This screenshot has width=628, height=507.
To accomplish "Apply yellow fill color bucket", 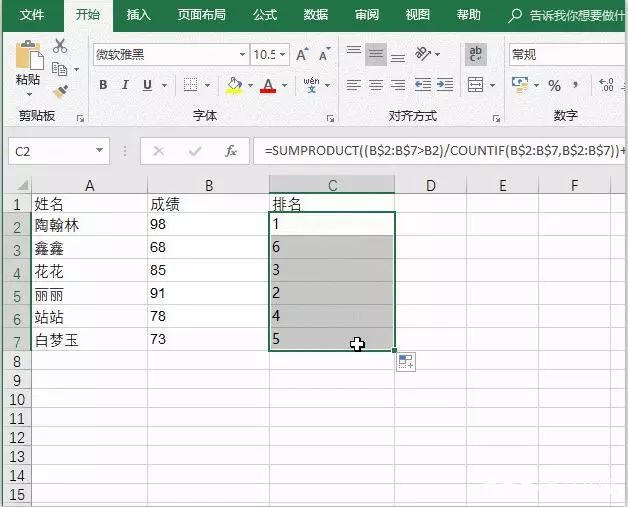I will (x=234, y=85).
